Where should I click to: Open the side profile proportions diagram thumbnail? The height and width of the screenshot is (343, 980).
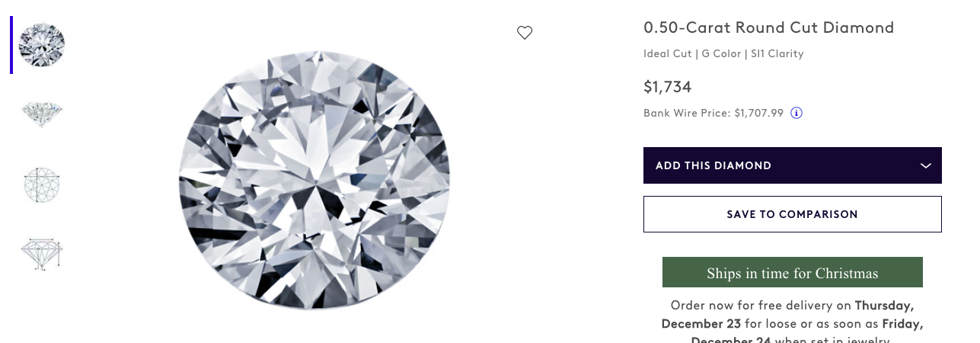42,254
